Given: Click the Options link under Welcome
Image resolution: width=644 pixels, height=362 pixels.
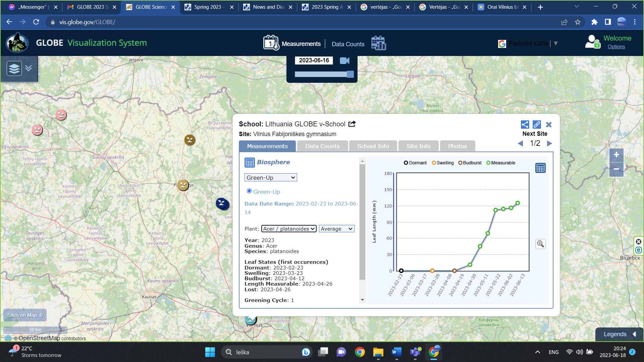Looking at the screenshot, I should 616,47.
